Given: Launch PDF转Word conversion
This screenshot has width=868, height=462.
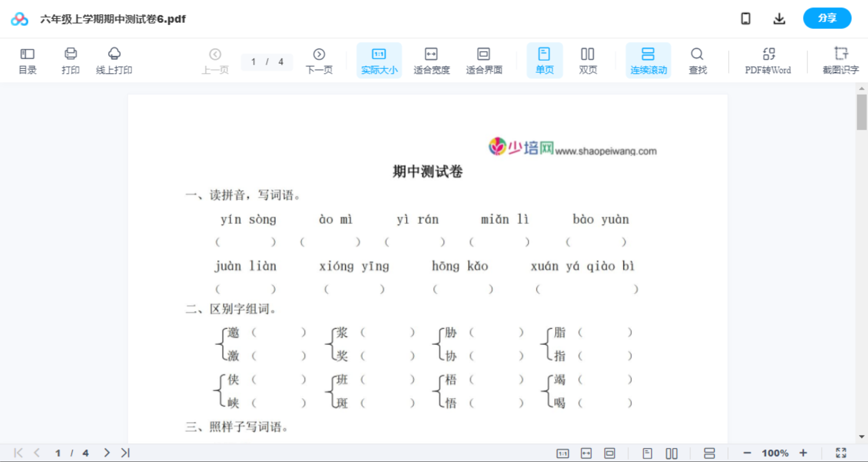Looking at the screenshot, I should pyautogui.click(x=768, y=60).
